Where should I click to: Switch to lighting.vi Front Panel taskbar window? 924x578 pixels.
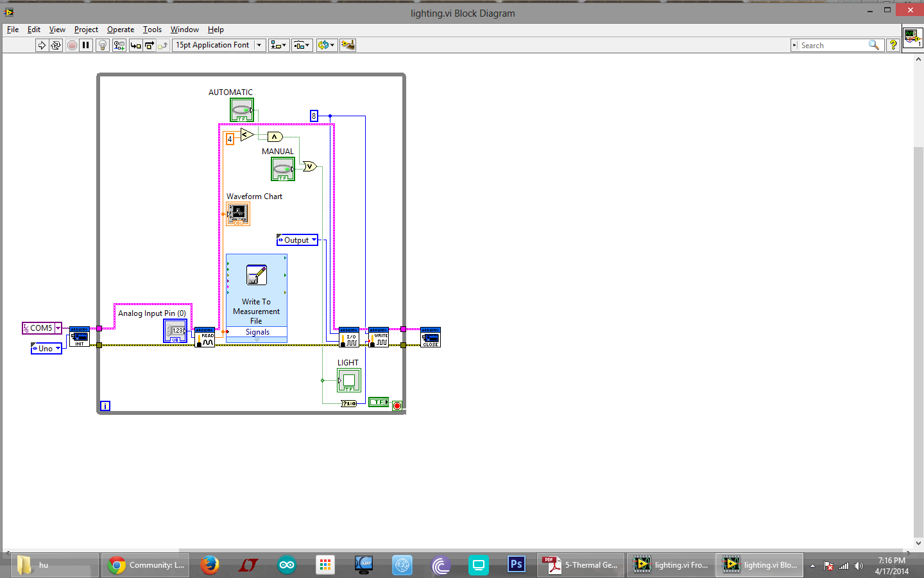670,565
